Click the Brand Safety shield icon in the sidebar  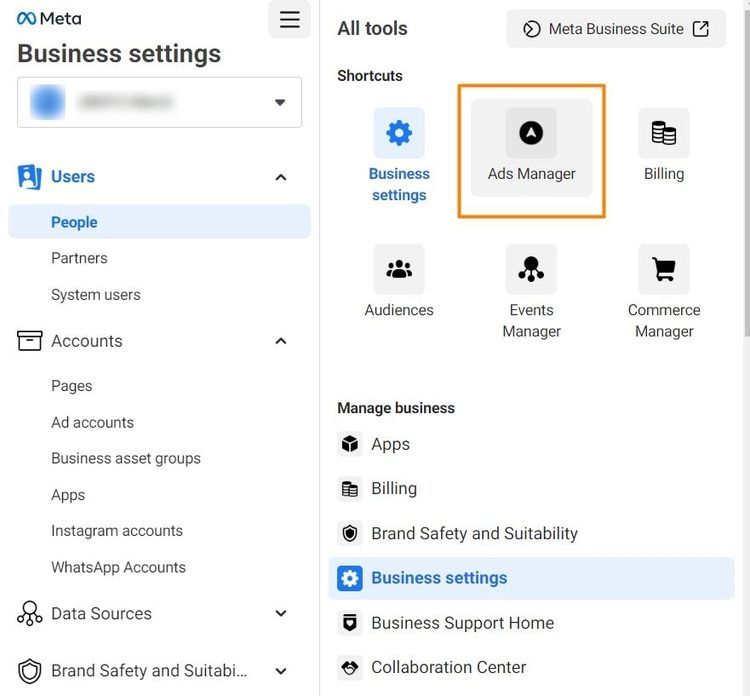click(x=30, y=671)
